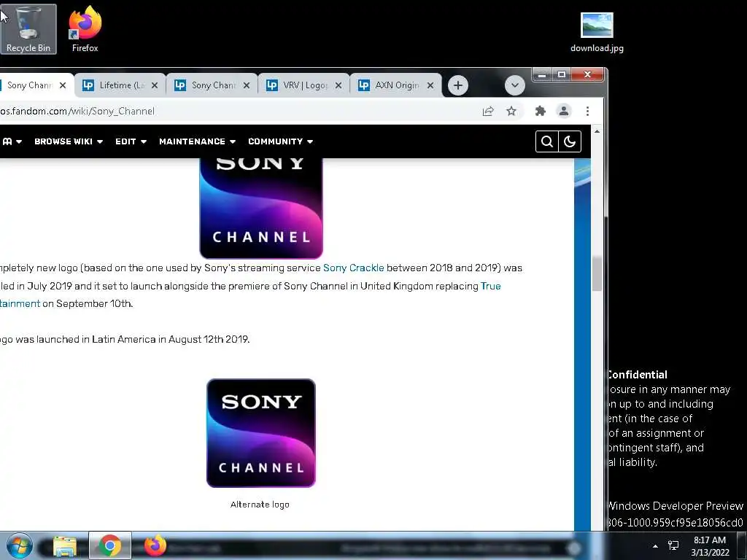Image resolution: width=747 pixels, height=560 pixels.
Task: Switch to the Lifetime tab
Action: pyautogui.click(x=120, y=85)
